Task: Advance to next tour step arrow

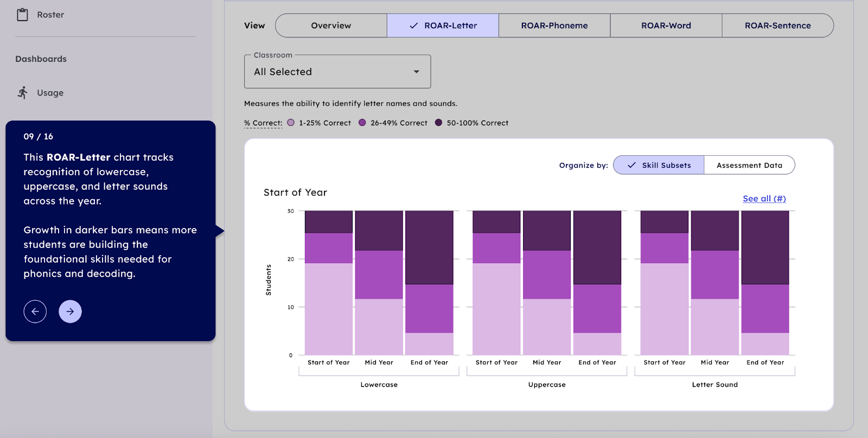Action: pos(70,312)
